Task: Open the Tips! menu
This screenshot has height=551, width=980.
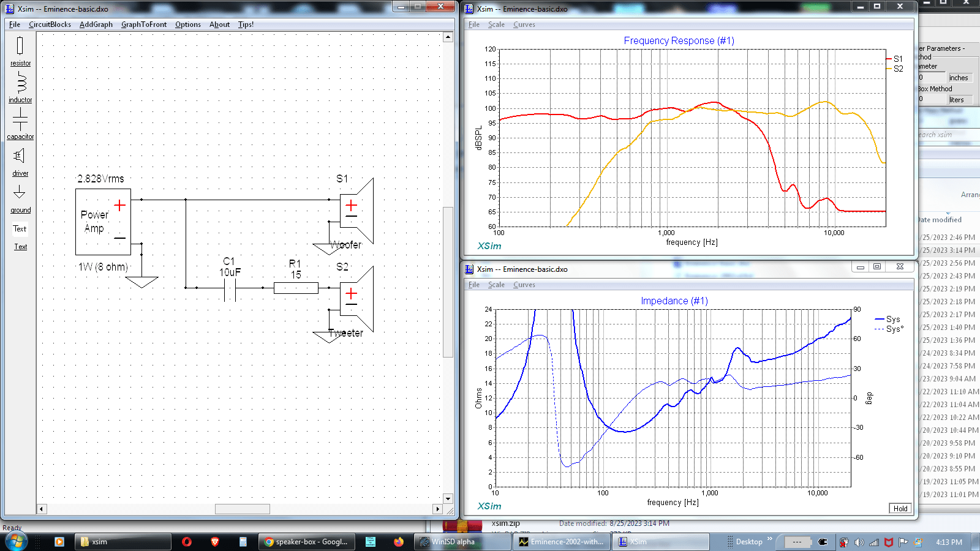Action: [246, 24]
